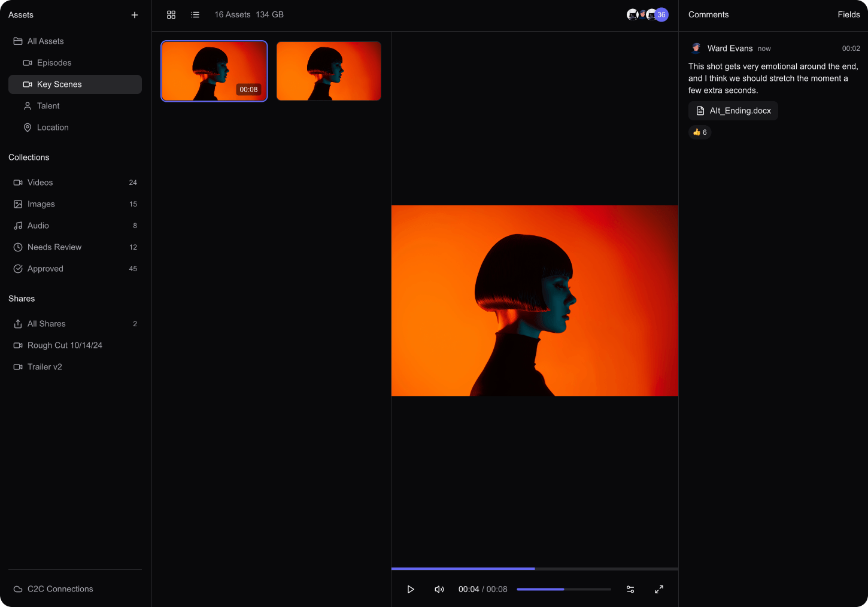Click the 00:04 / 00:08 timecode display
Image resolution: width=868 pixels, height=607 pixels.
tap(482, 590)
